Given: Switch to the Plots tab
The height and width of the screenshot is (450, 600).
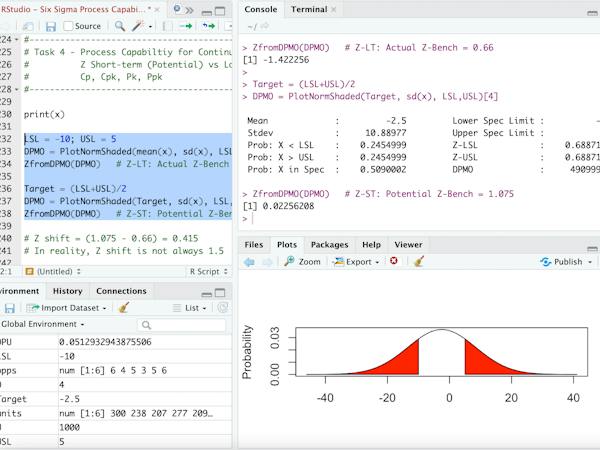Looking at the screenshot, I should 287,245.
